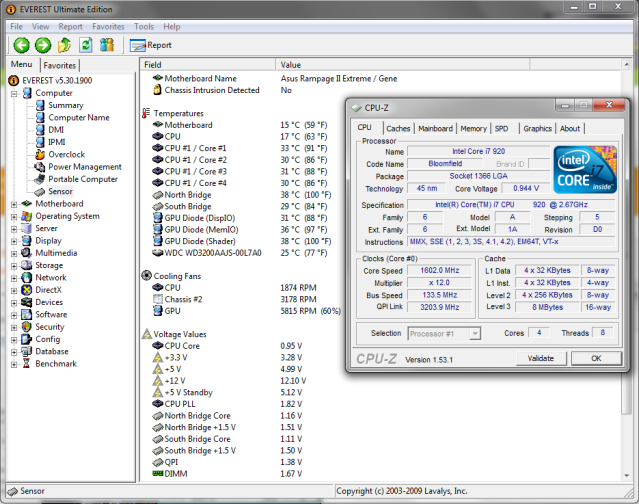Screen dimensions: 639x504
Task: Expand the Operating System node
Action: point(14,216)
